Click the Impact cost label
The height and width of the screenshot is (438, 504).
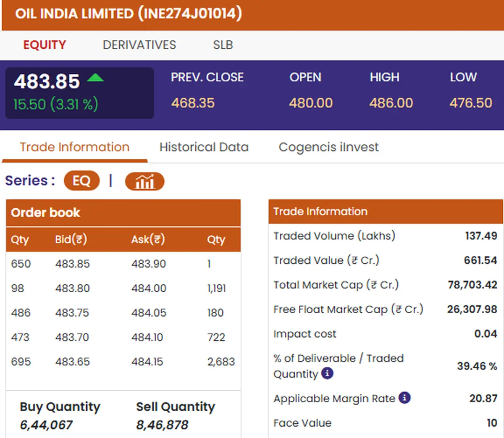pyautogui.click(x=305, y=333)
